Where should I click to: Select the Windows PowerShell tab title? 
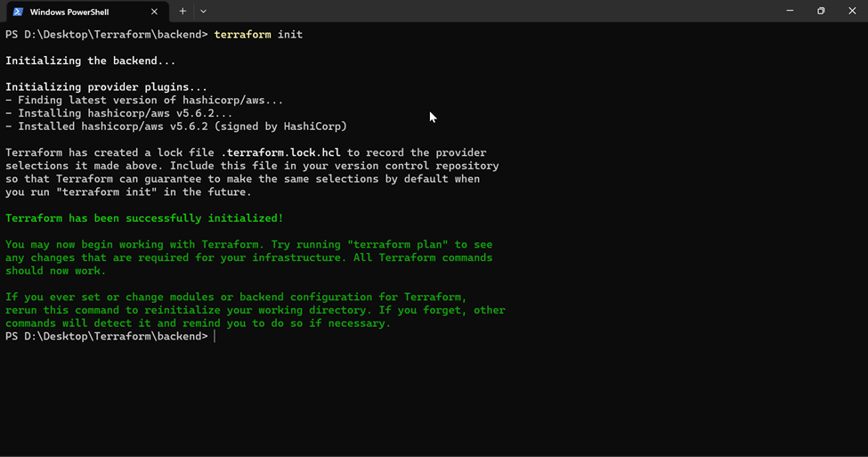69,12
